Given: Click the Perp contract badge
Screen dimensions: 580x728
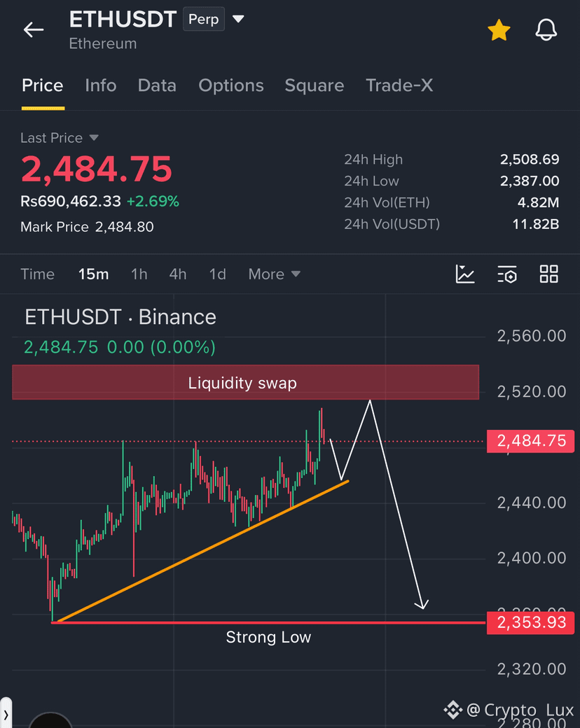Looking at the screenshot, I should coord(204,19).
